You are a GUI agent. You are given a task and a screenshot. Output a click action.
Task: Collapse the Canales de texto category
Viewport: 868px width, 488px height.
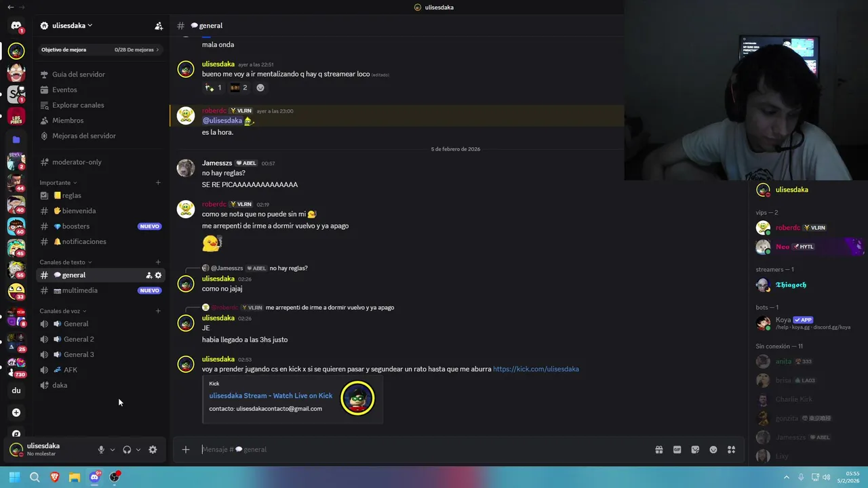[x=65, y=262]
